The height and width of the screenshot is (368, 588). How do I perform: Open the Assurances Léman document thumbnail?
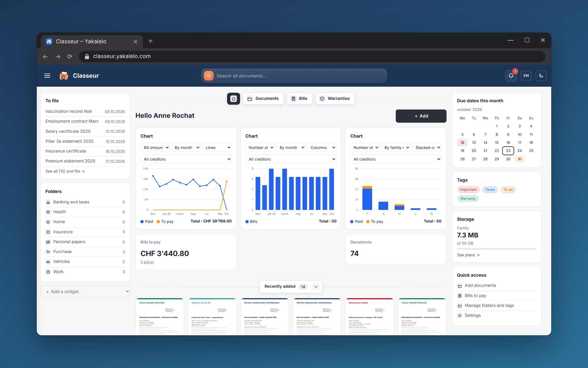[369, 317]
